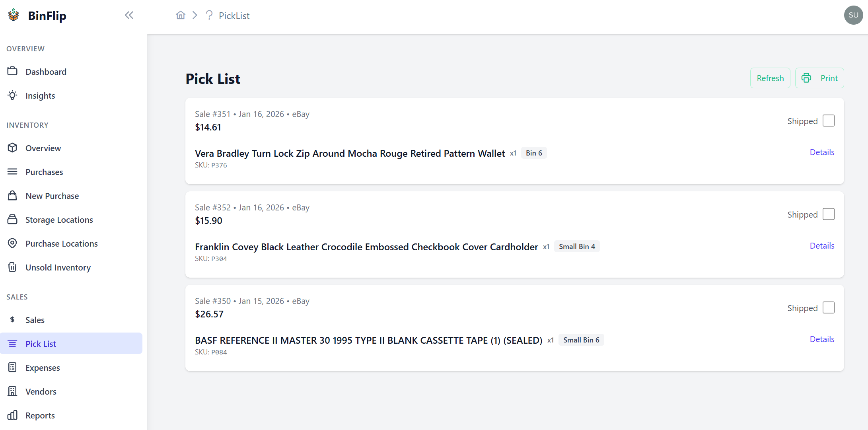Open Details for the Franklin Covey cardholder

(822, 245)
